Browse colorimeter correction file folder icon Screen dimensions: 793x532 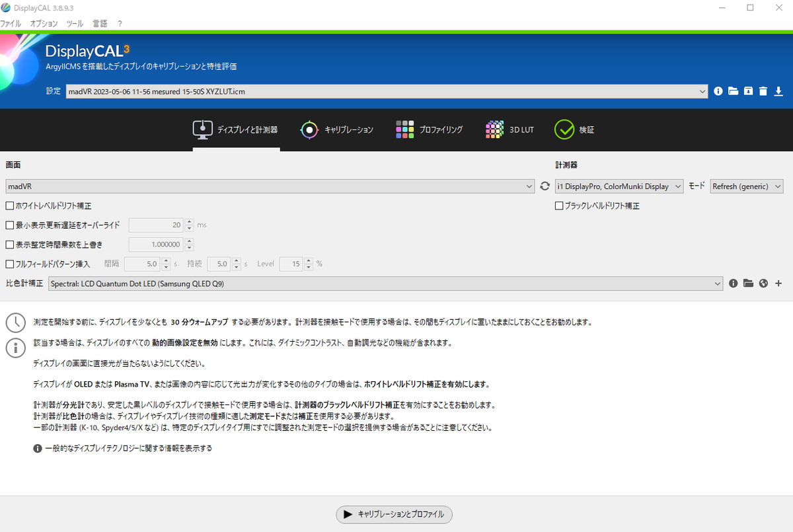point(748,284)
